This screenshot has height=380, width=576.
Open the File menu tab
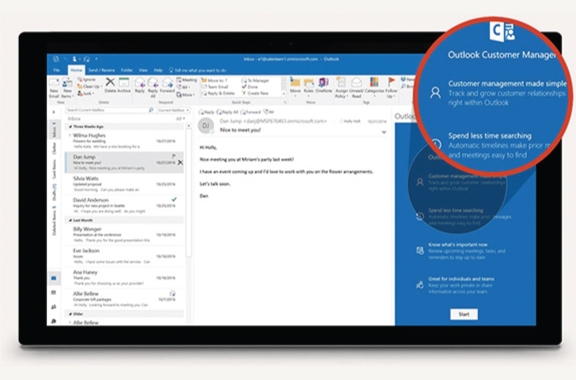coord(57,70)
